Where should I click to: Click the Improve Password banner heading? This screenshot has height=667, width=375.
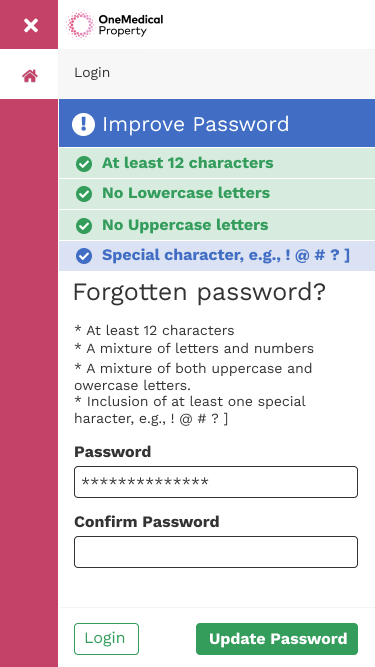pyautogui.click(x=196, y=124)
